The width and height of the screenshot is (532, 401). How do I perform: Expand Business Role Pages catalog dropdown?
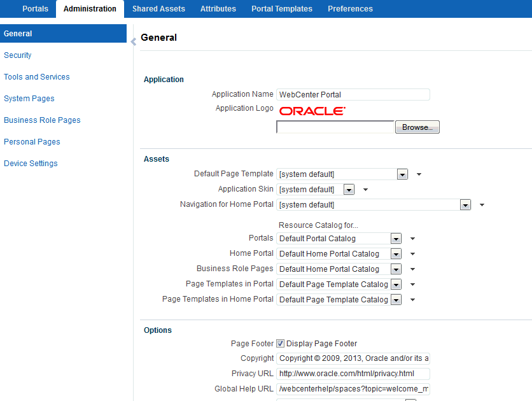click(x=396, y=269)
